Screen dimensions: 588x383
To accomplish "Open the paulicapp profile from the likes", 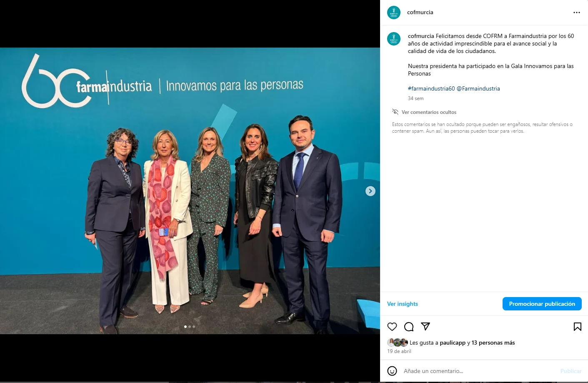I will (453, 343).
